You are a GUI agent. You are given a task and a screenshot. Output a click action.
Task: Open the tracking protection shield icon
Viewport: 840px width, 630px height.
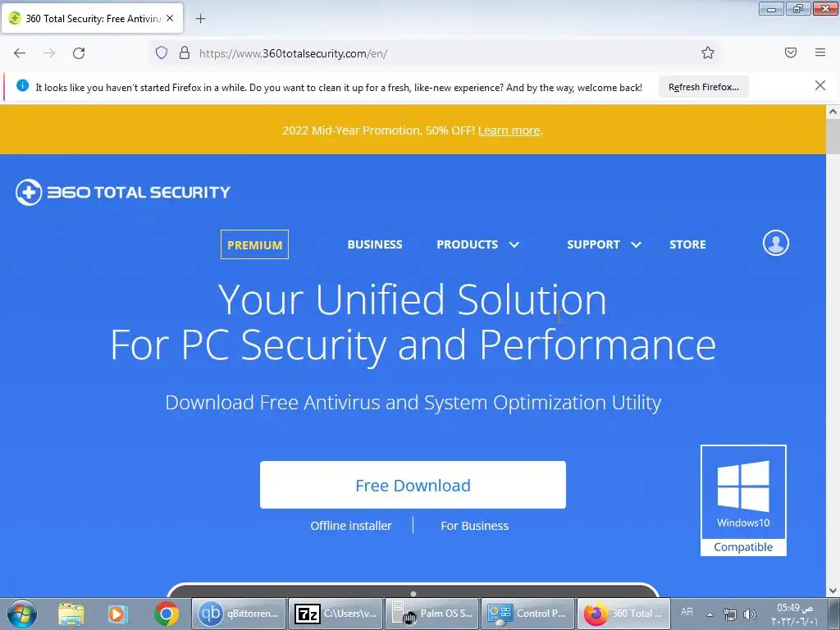point(162,53)
